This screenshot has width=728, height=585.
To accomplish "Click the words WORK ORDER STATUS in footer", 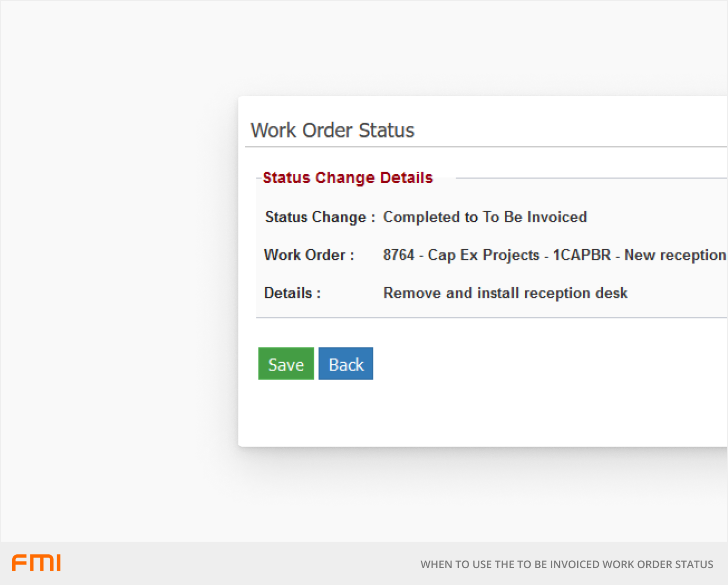I will 657,564.
